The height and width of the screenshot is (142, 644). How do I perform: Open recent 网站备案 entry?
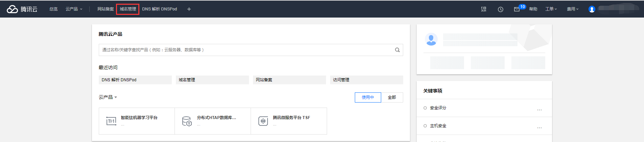point(290,80)
